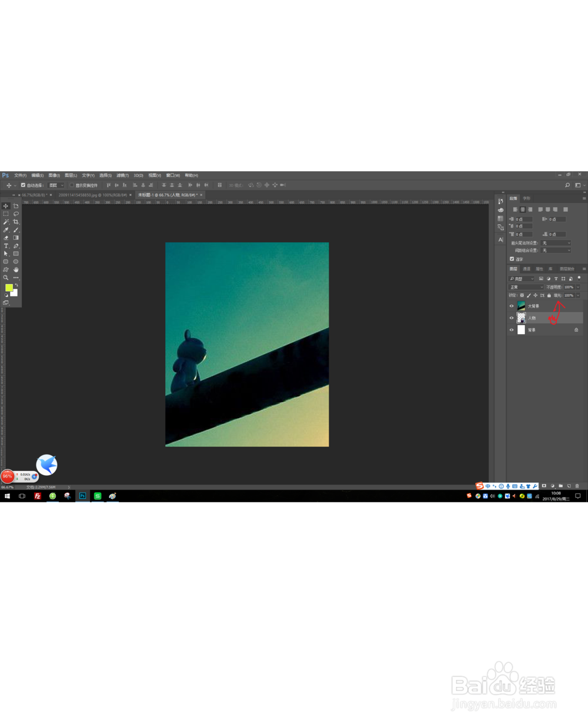The height and width of the screenshot is (724, 588).
Task: Select the Eraser tool
Action: click(x=6, y=238)
